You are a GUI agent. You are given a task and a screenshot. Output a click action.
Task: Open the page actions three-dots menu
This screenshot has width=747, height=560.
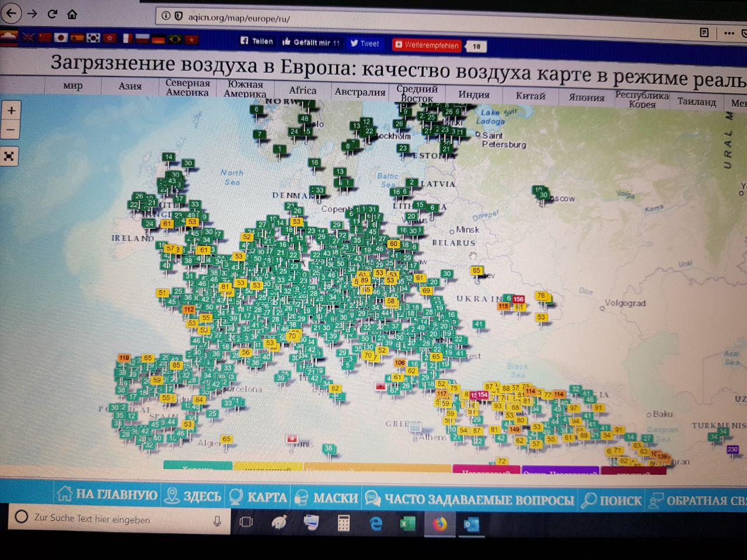[728, 33]
